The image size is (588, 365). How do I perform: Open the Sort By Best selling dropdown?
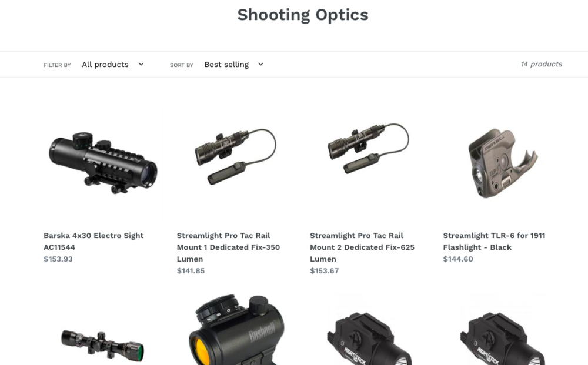235,65
